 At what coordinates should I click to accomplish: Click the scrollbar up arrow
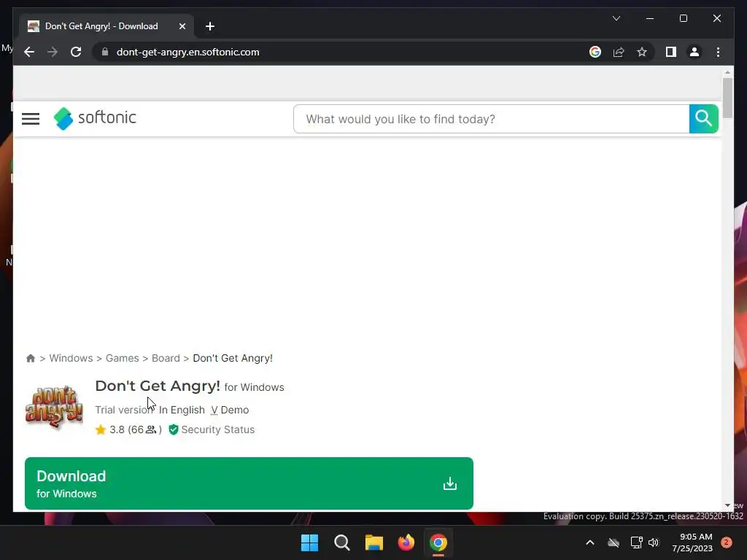click(x=727, y=72)
